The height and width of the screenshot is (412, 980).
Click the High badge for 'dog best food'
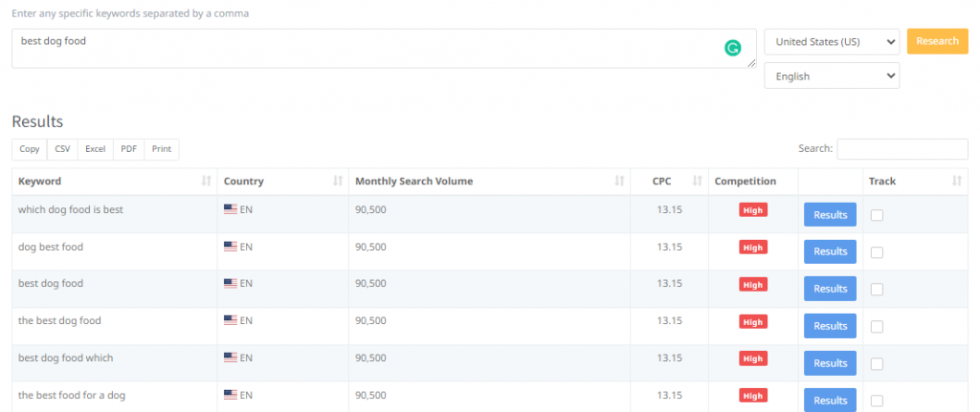753,247
